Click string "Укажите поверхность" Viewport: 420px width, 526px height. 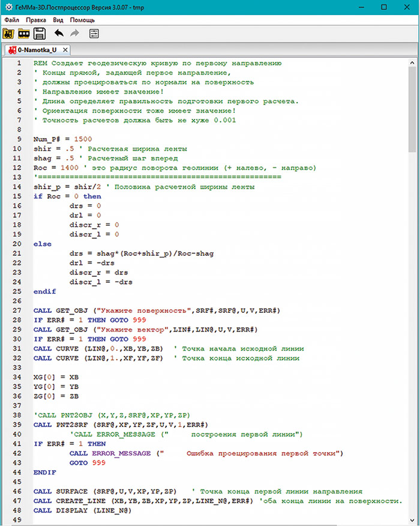(143, 310)
